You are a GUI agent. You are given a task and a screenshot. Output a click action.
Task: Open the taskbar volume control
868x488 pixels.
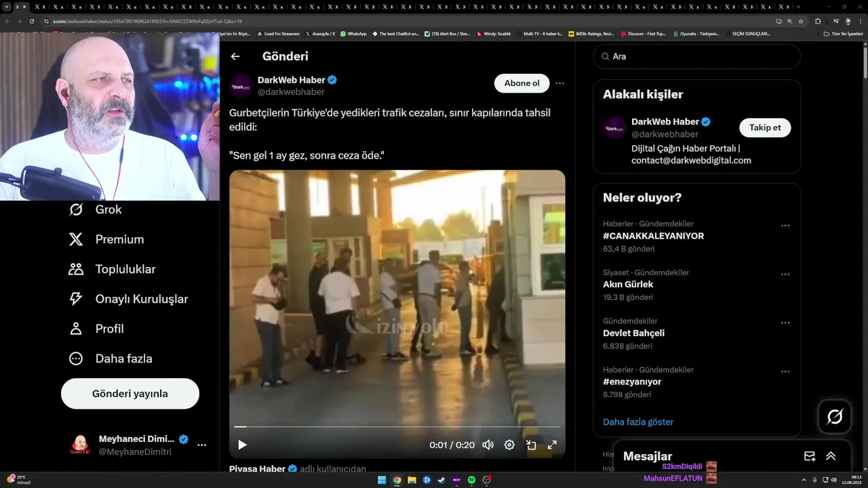click(x=833, y=480)
